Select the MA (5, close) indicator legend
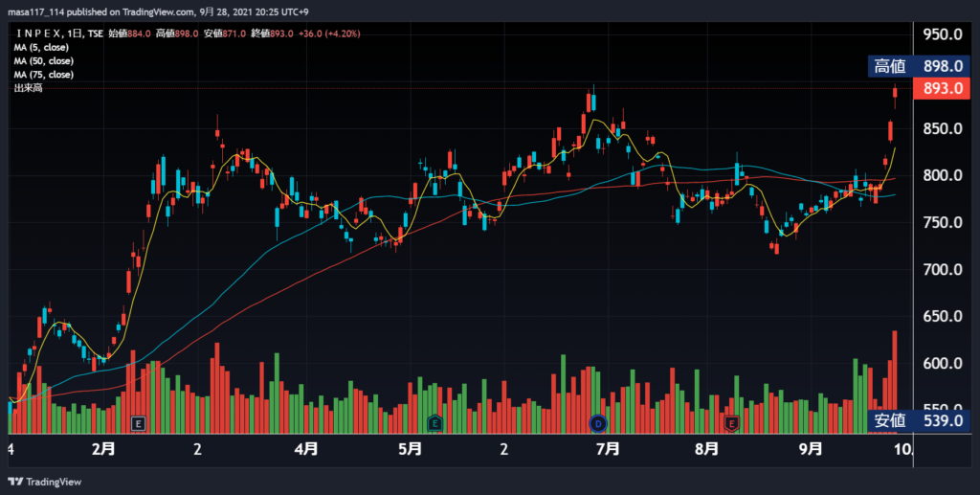 click(x=41, y=48)
